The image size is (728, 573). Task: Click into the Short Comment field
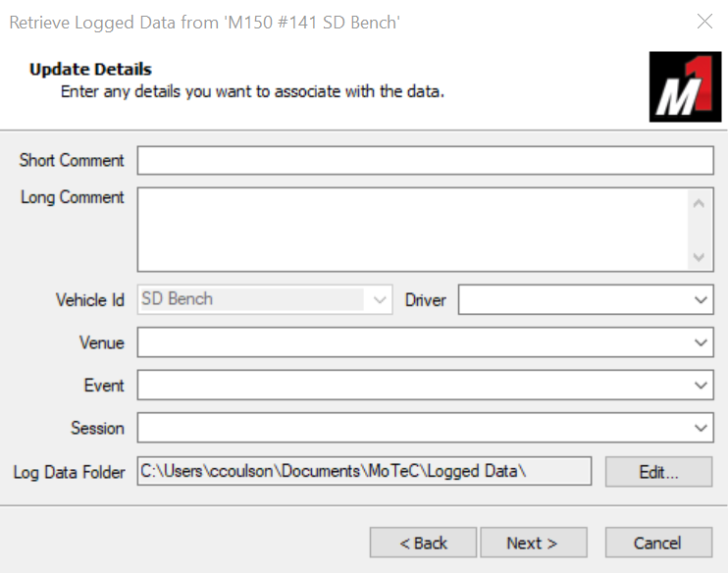[x=424, y=160]
